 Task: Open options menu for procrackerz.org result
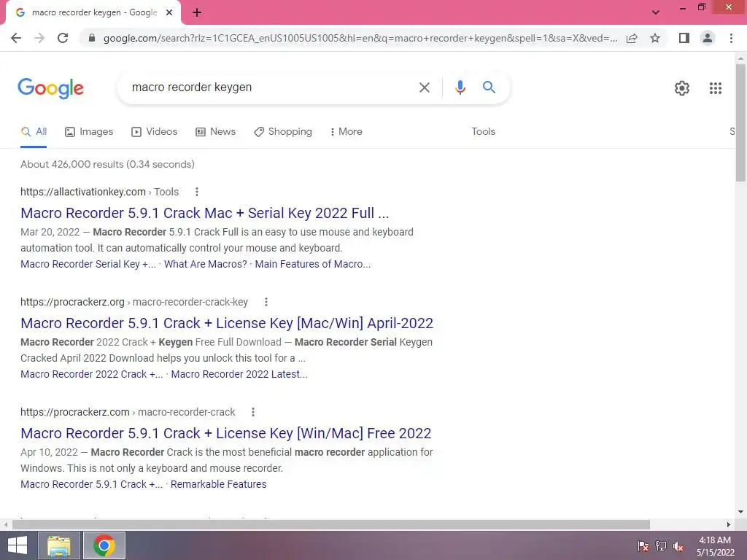click(x=266, y=302)
